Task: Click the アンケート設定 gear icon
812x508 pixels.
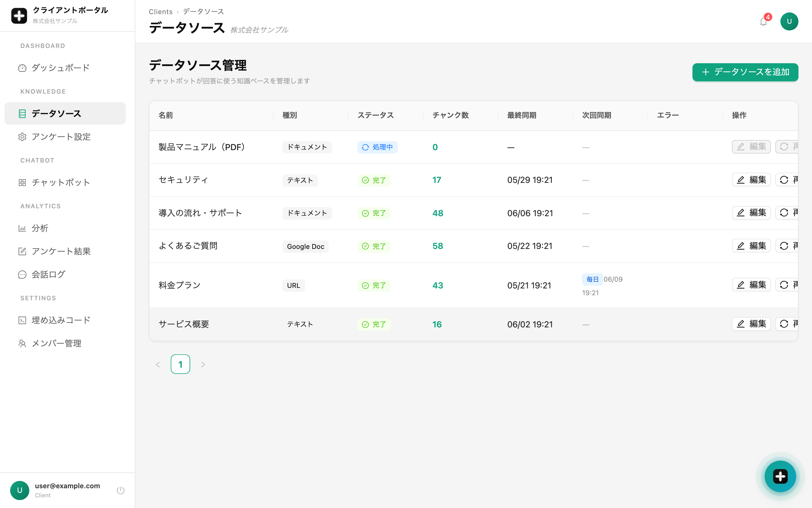Action: [22, 137]
